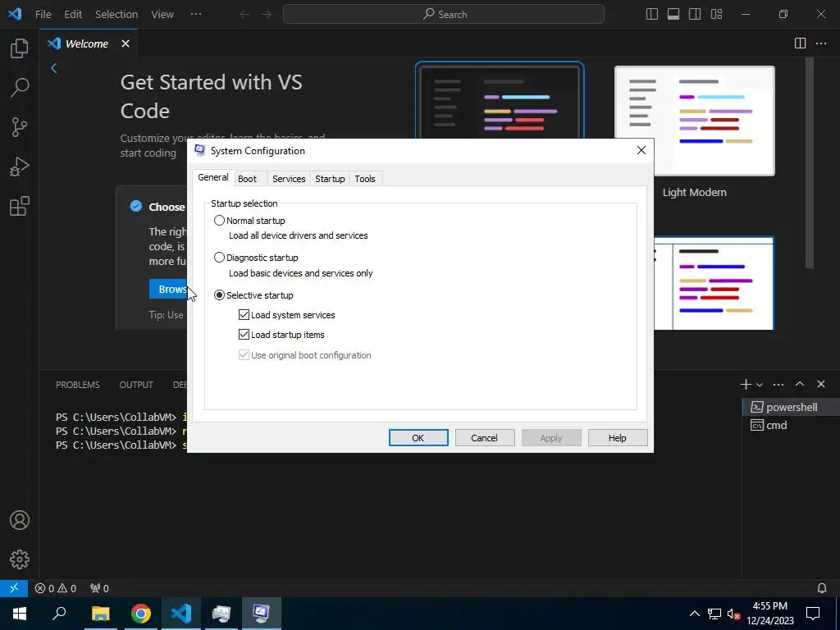Open notifications bell in status bar

(x=822, y=588)
